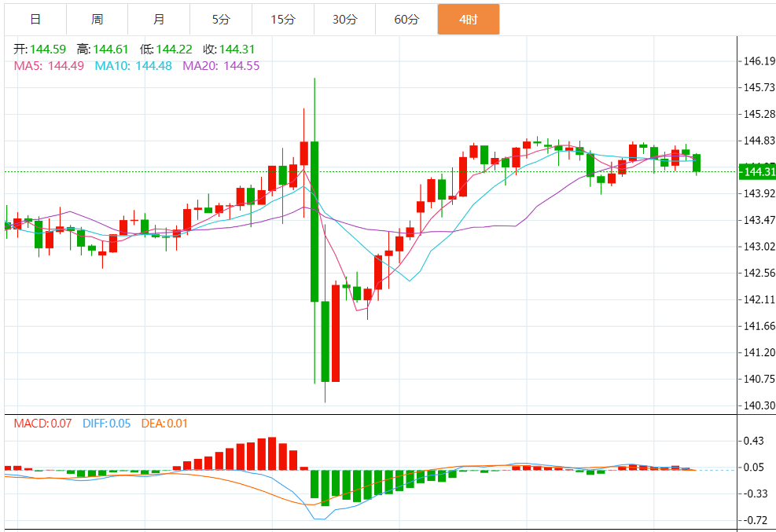The image size is (776, 532).
Task: Click the 143.47 price axis label
Action: click(759, 220)
